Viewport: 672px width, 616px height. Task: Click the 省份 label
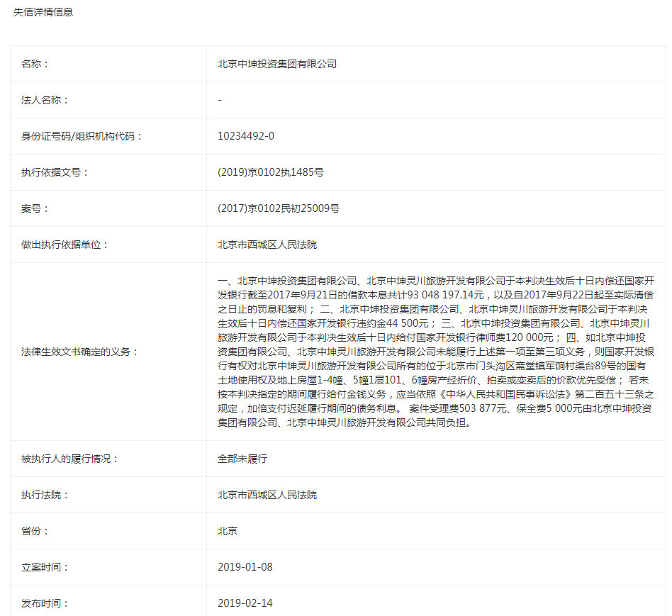pyautogui.click(x=35, y=531)
